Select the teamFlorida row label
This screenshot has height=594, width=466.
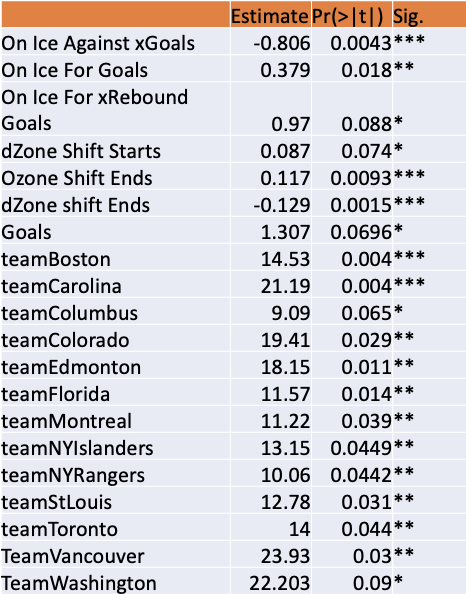55,394
